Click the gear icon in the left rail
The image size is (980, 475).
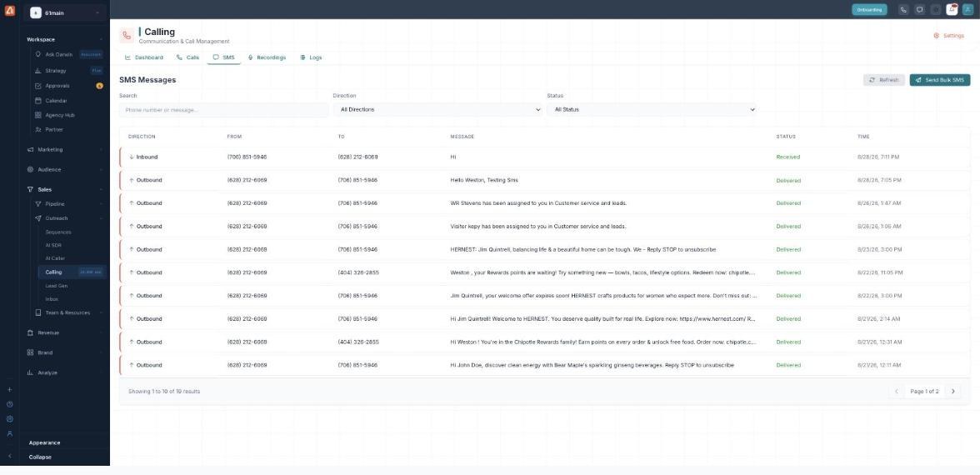[9, 418]
